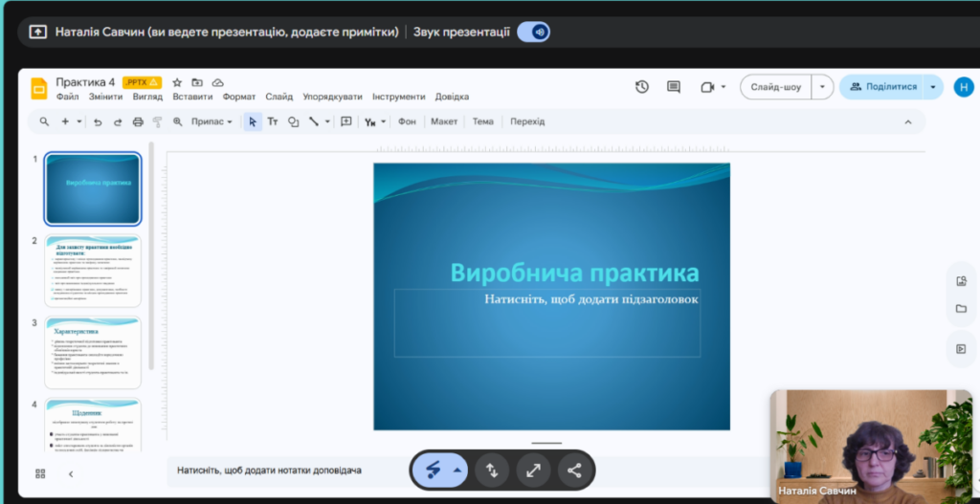Click the version history clock icon
The width and height of the screenshot is (980, 504).
(642, 87)
